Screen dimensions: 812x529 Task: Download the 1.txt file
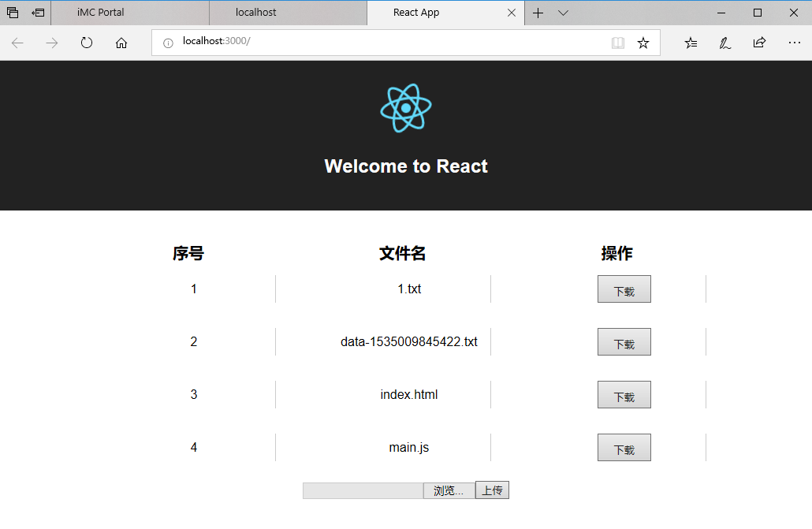pyautogui.click(x=624, y=289)
